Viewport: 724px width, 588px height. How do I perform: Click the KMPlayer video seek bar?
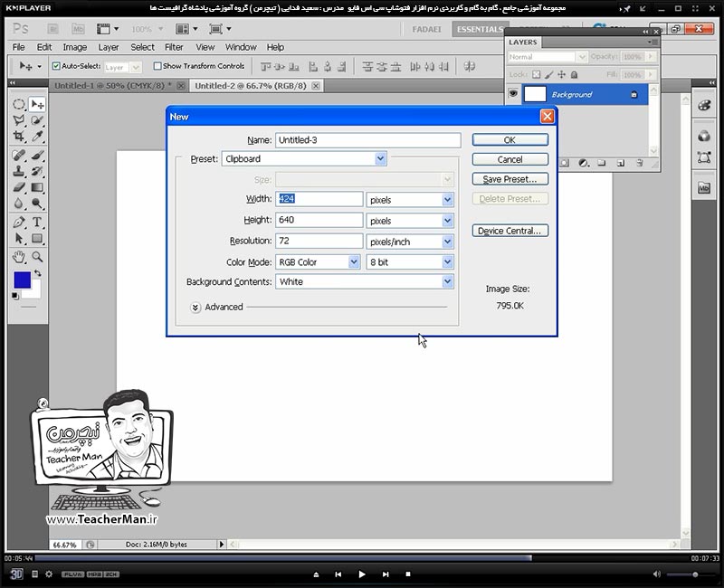point(361,558)
